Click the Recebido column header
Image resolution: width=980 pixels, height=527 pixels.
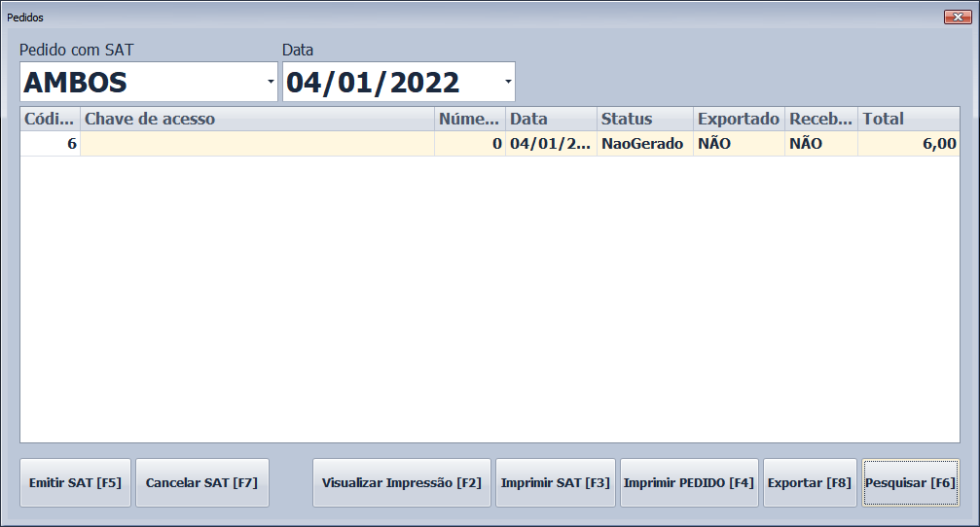pos(820,119)
